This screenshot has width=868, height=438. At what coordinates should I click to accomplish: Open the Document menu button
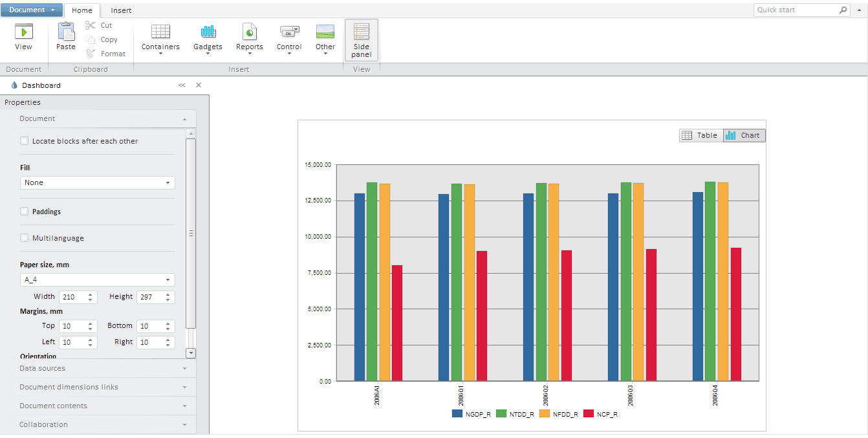(x=32, y=10)
